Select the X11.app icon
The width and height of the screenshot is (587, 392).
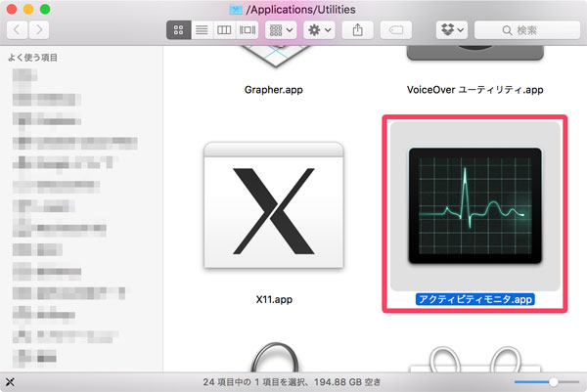pyautogui.click(x=274, y=205)
